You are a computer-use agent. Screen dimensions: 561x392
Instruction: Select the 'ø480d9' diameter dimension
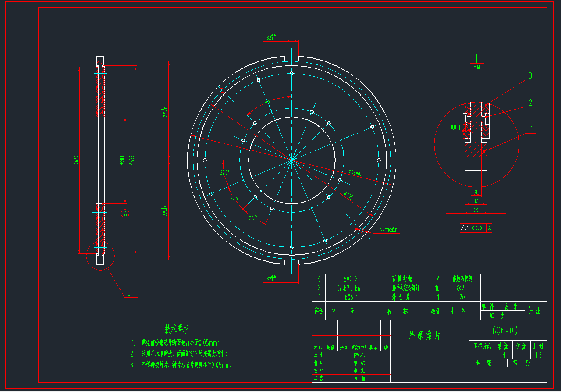[355, 173]
